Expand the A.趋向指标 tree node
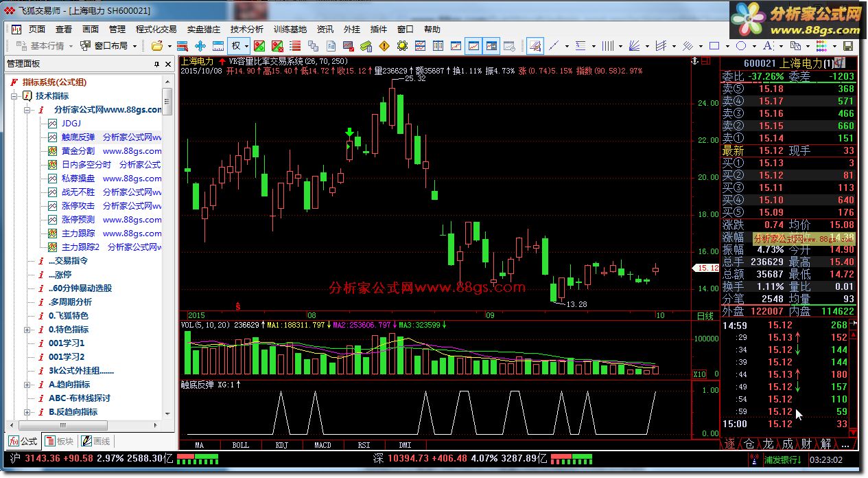 (27, 385)
